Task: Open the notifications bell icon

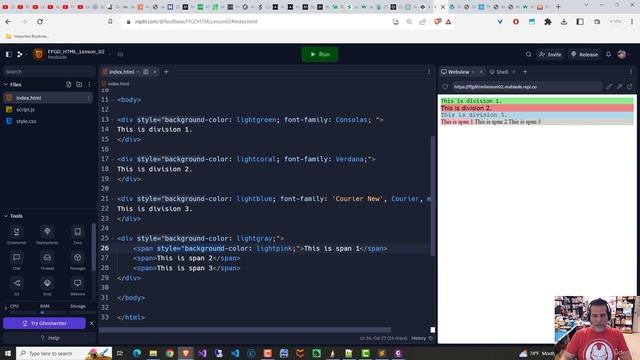Action: [609, 54]
